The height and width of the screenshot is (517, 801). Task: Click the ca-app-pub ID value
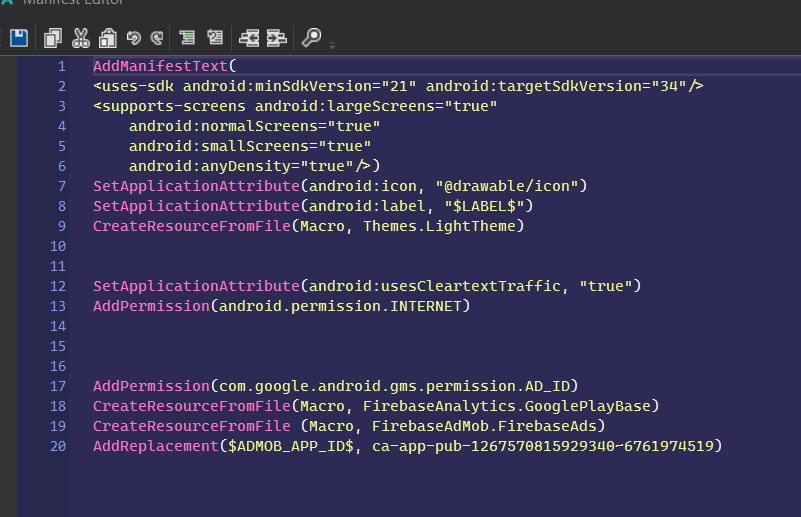pyautogui.click(x=543, y=446)
